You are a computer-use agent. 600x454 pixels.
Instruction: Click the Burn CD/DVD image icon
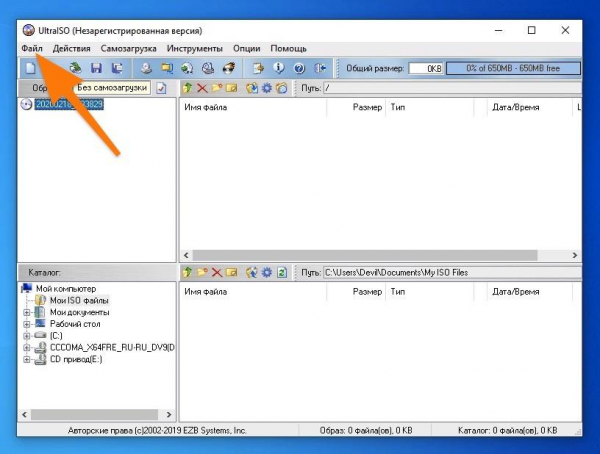[x=229, y=68]
